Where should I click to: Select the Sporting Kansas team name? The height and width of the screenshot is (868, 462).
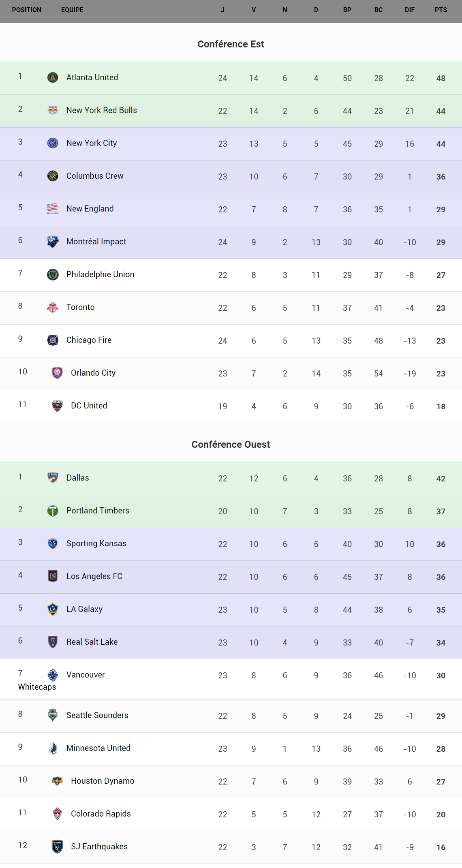click(x=96, y=543)
